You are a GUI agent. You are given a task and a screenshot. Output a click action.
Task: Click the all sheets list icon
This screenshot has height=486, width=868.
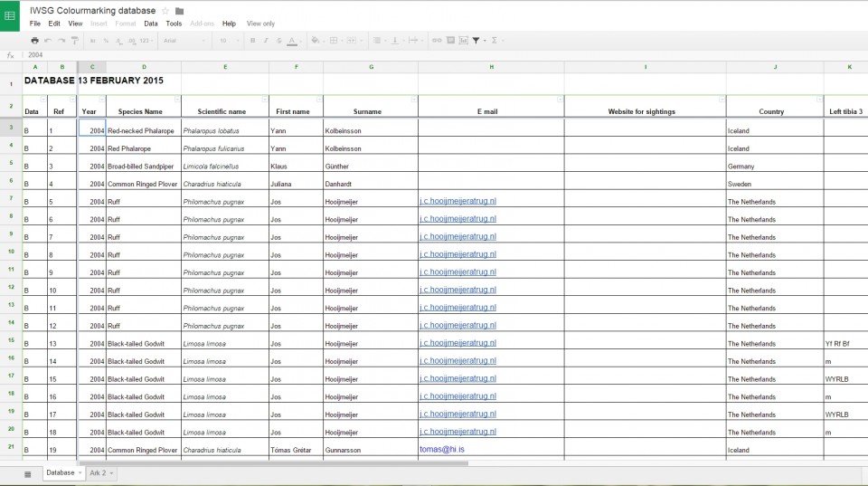pos(27,473)
